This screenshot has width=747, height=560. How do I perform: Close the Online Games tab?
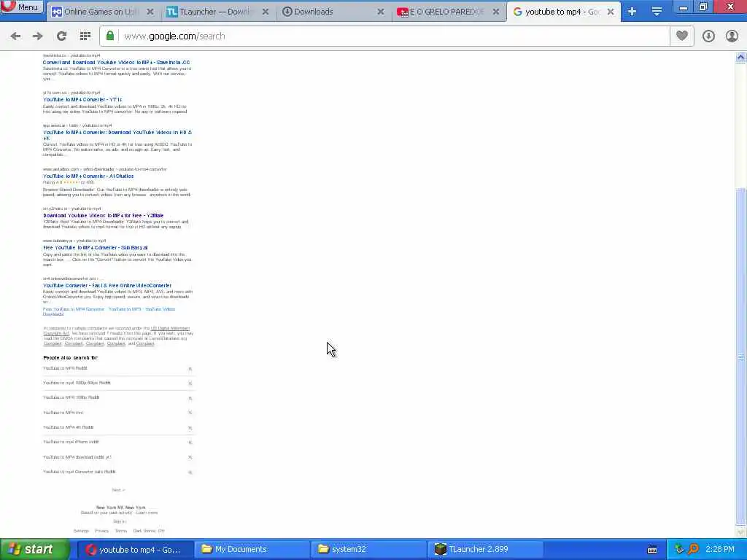click(x=150, y=12)
